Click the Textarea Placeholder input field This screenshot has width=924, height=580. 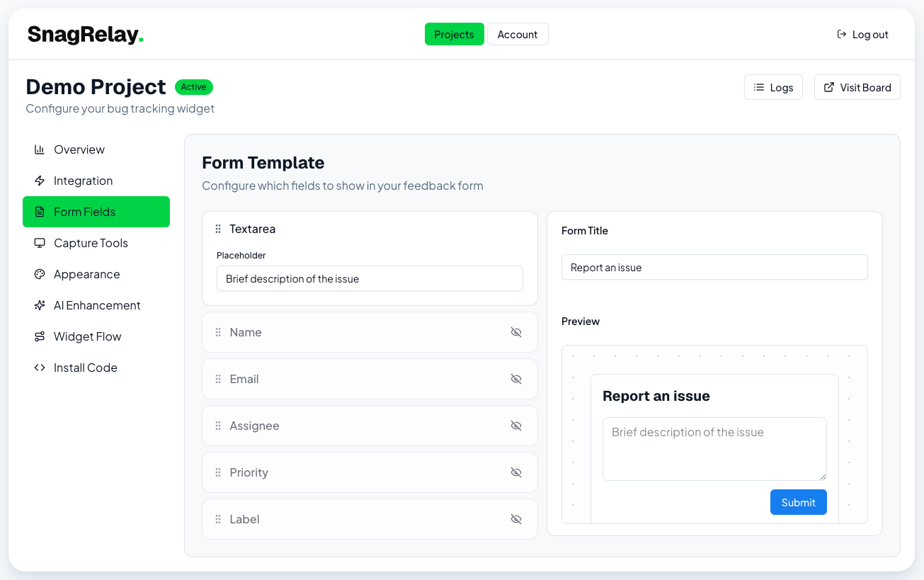click(370, 278)
